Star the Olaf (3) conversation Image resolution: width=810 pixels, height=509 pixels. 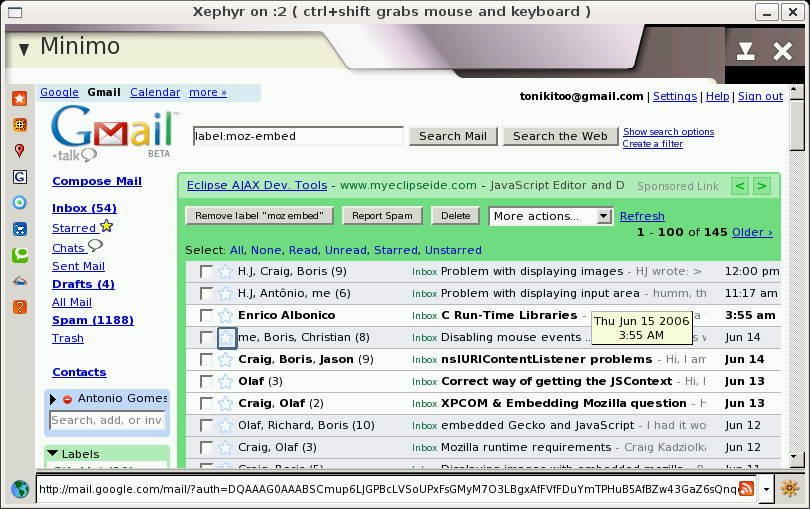pyautogui.click(x=225, y=381)
